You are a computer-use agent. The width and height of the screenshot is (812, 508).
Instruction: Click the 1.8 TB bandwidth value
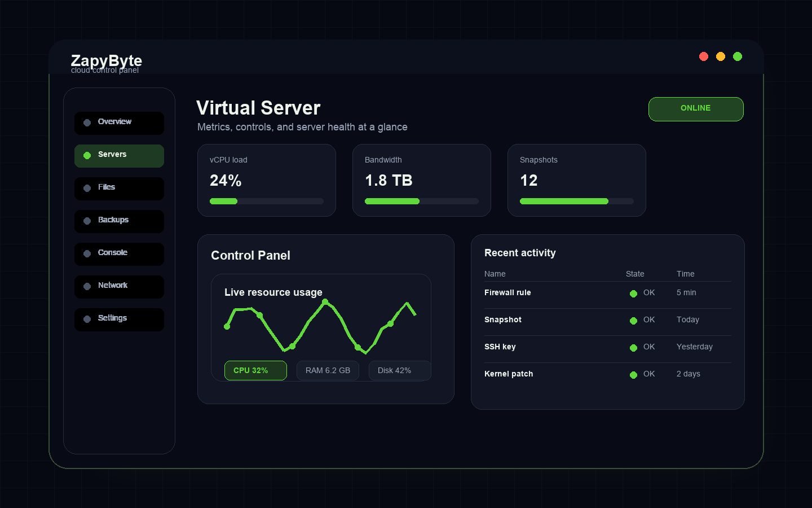click(x=389, y=181)
